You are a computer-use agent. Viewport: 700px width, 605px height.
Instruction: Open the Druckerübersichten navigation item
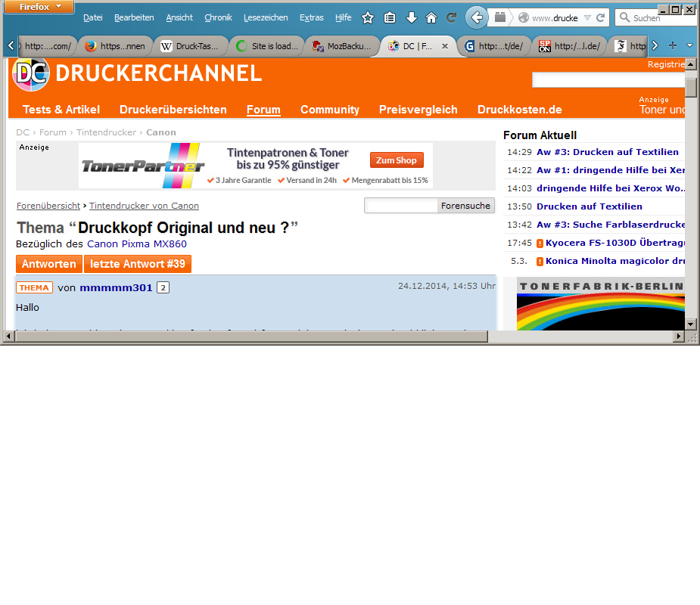click(173, 110)
